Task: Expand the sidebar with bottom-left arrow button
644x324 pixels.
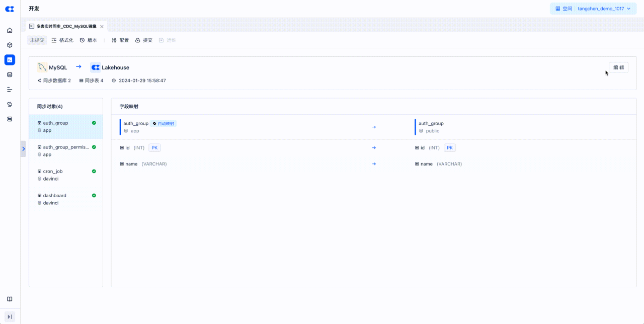Action: coord(10,316)
